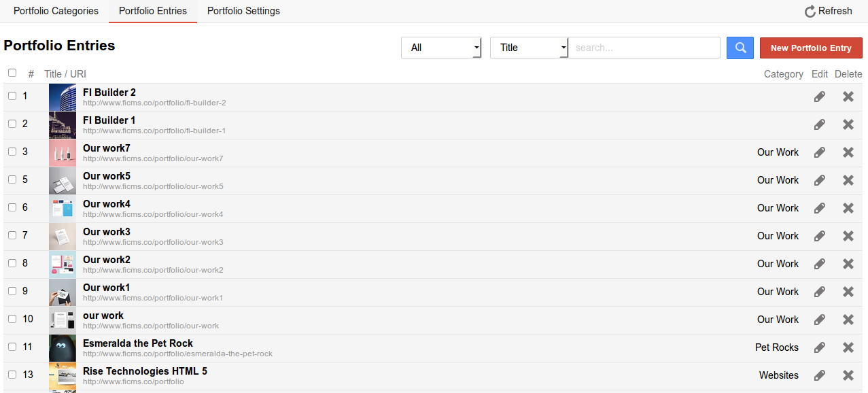Click in the search text field

pyautogui.click(x=644, y=48)
